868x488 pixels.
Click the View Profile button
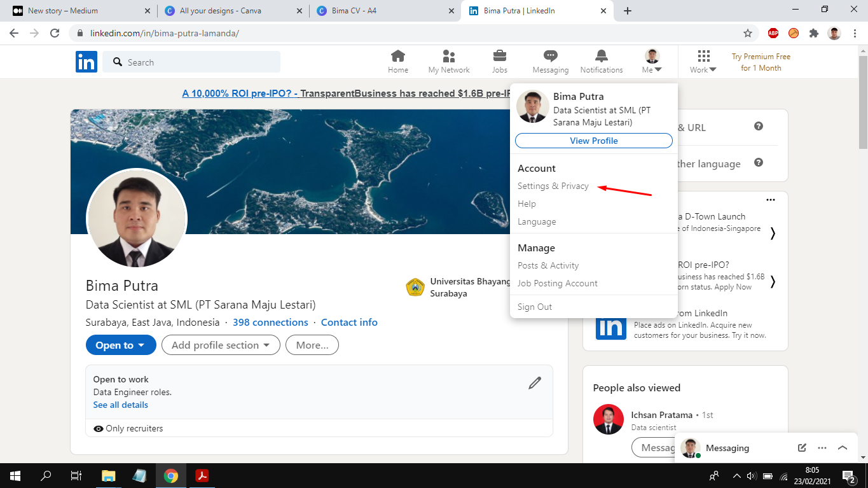click(593, 141)
